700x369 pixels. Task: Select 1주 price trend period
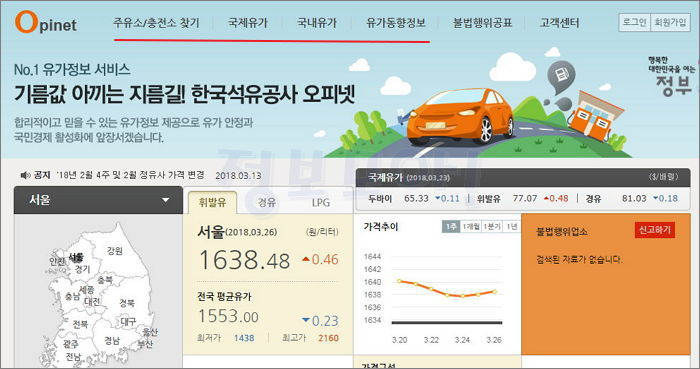[451, 227]
